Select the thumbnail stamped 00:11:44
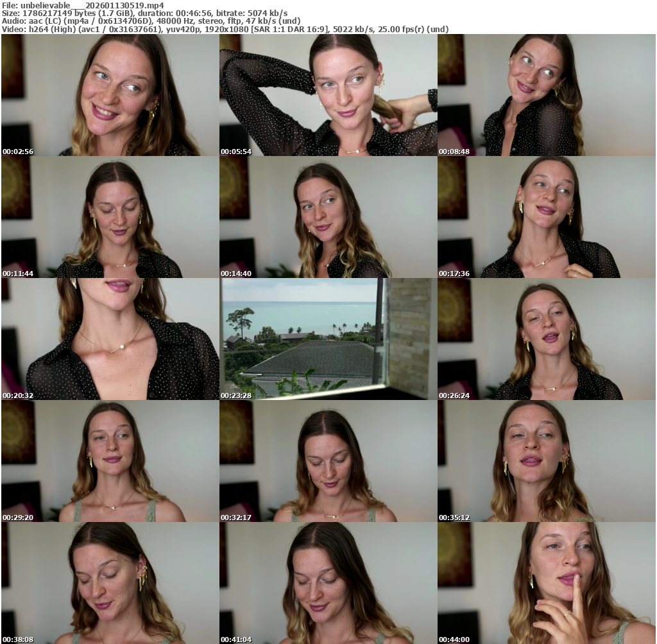This screenshot has width=657, height=644. [110, 217]
